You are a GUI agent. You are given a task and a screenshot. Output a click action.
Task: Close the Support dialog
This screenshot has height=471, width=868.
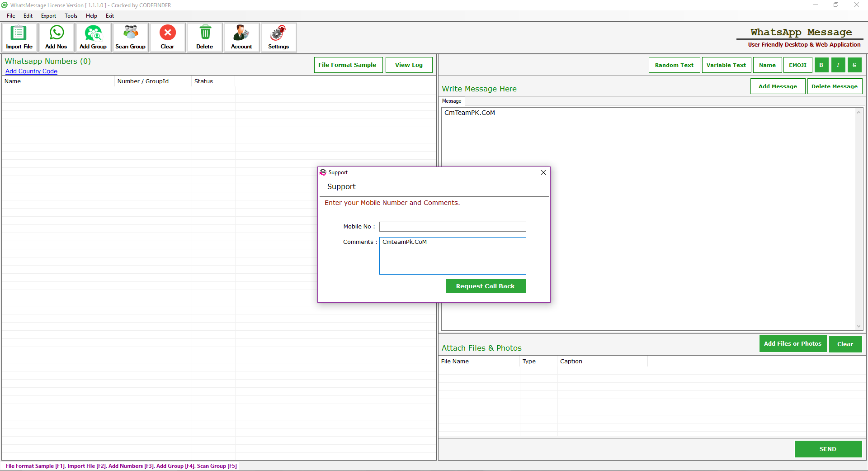543,172
